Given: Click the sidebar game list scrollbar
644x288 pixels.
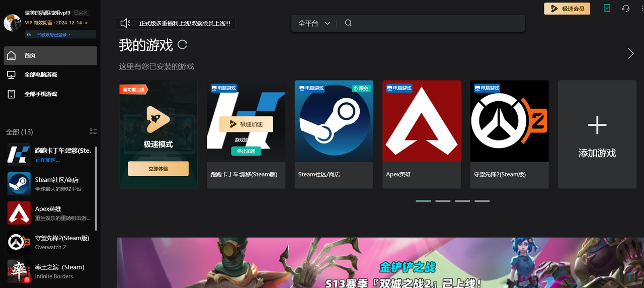Looking at the screenshot, I should pyautogui.click(x=96, y=189).
